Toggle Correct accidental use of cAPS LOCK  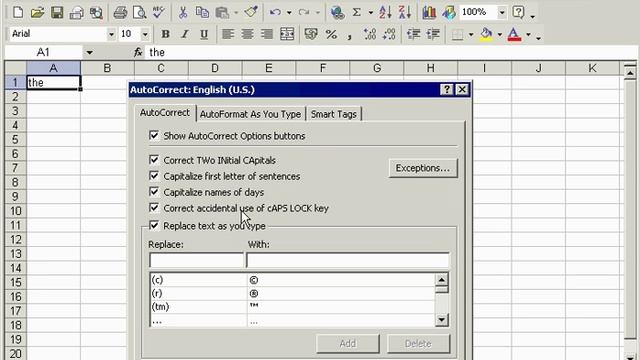point(154,208)
